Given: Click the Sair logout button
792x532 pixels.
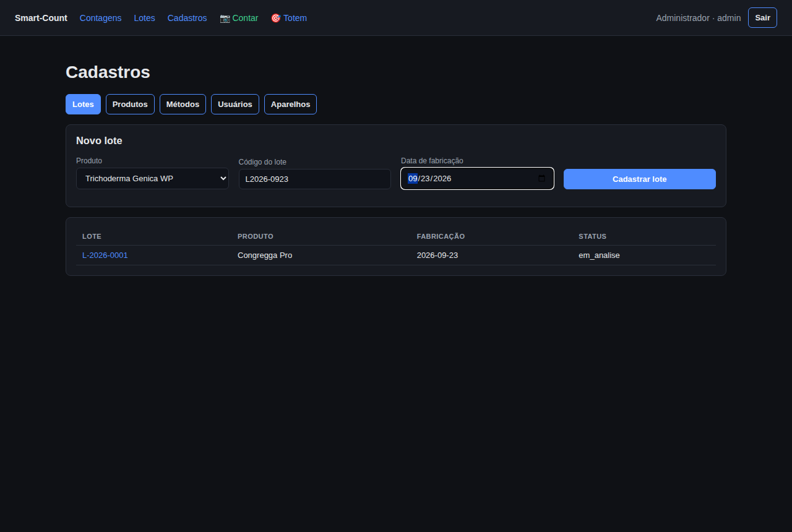Looking at the screenshot, I should click(762, 18).
